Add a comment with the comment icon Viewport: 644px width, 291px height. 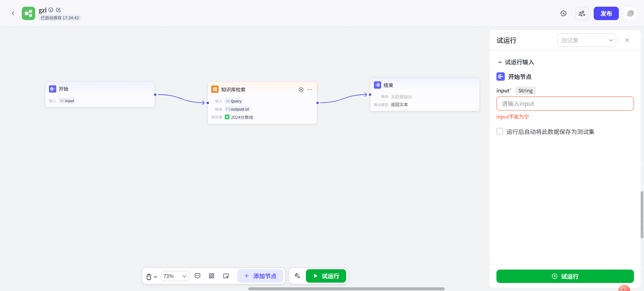(x=198, y=276)
